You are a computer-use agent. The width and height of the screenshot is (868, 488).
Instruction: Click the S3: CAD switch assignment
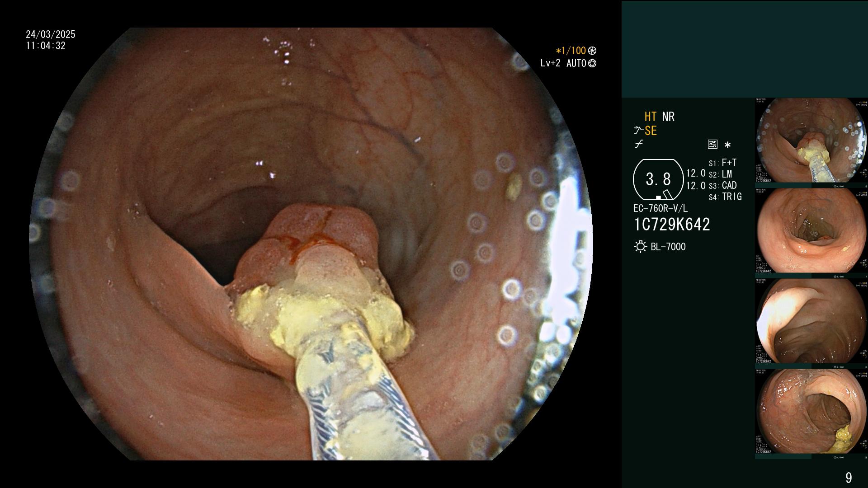(x=723, y=186)
